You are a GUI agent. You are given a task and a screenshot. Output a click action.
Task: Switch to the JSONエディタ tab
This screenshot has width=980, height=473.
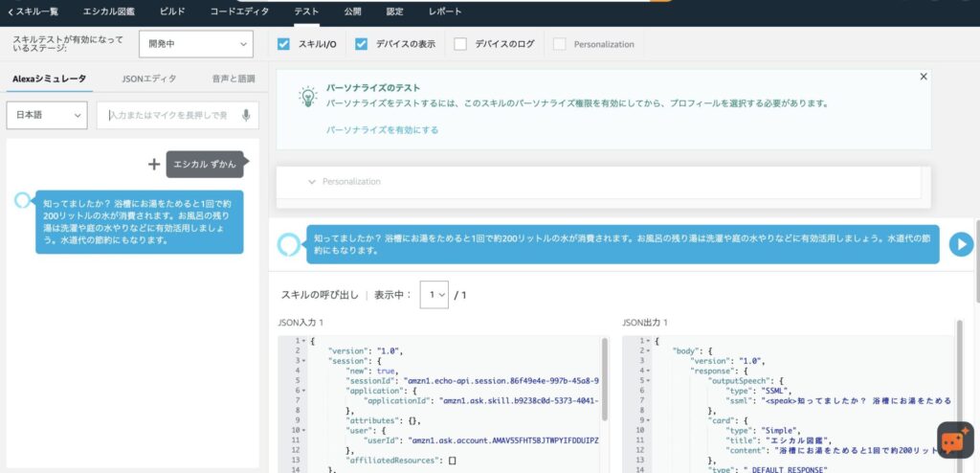tap(149, 79)
